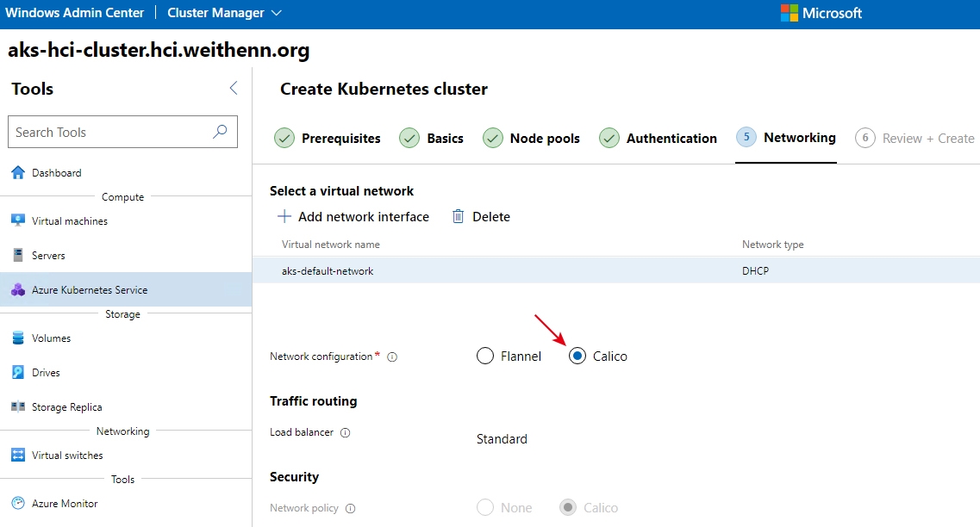Collapse the Tools sidebar panel

point(233,89)
